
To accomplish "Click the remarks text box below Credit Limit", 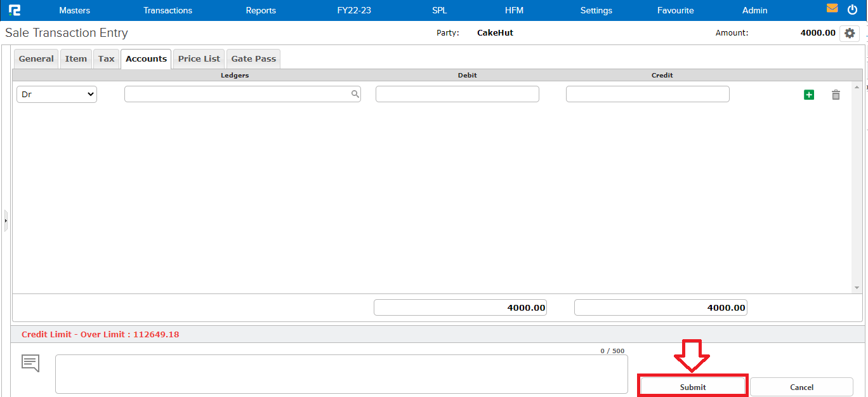I will pos(341,373).
